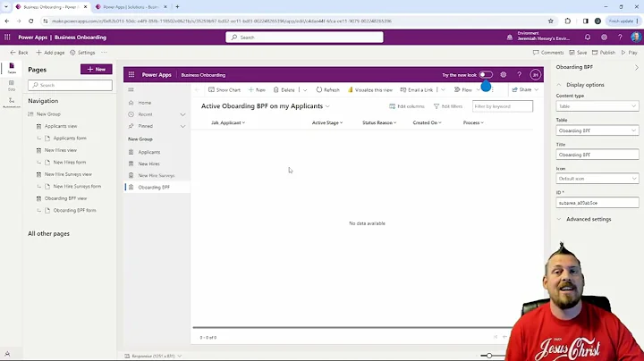Sort by the Created On column header
This screenshot has width=644, height=361.
tap(428, 122)
